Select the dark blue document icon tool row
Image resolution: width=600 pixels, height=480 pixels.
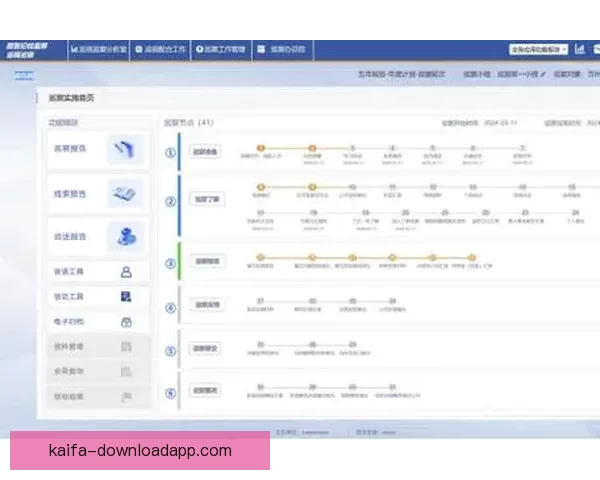click(98, 297)
